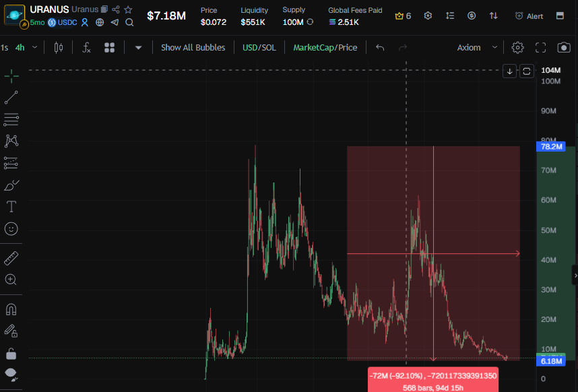This screenshot has height=392, width=578.
Task: Open chart settings gear
Action: [x=517, y=48]
